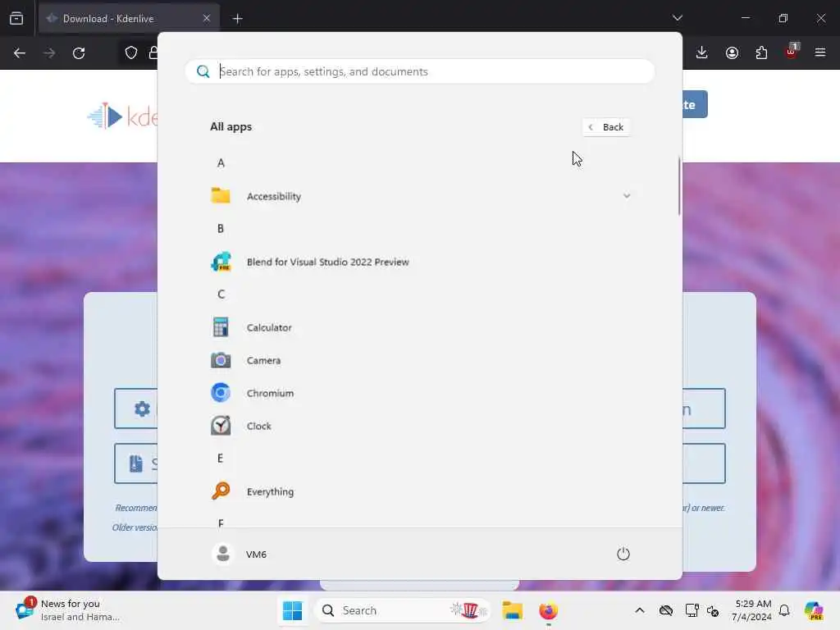This screenshot has height=630, width=840.
Task: Jump to letter E section header
Action: pyautogui.click(x=220, y=459)
